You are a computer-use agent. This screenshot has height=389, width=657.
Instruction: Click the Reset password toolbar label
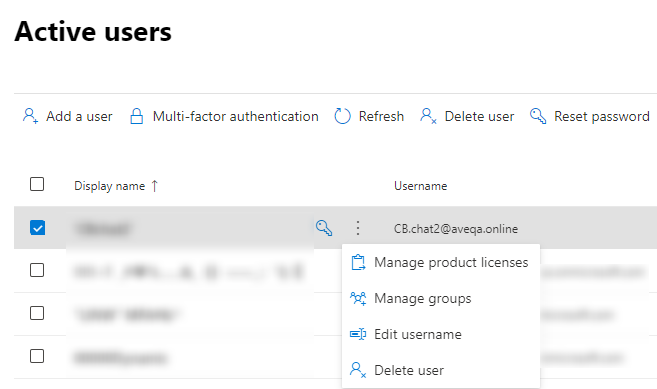(602, 116)
